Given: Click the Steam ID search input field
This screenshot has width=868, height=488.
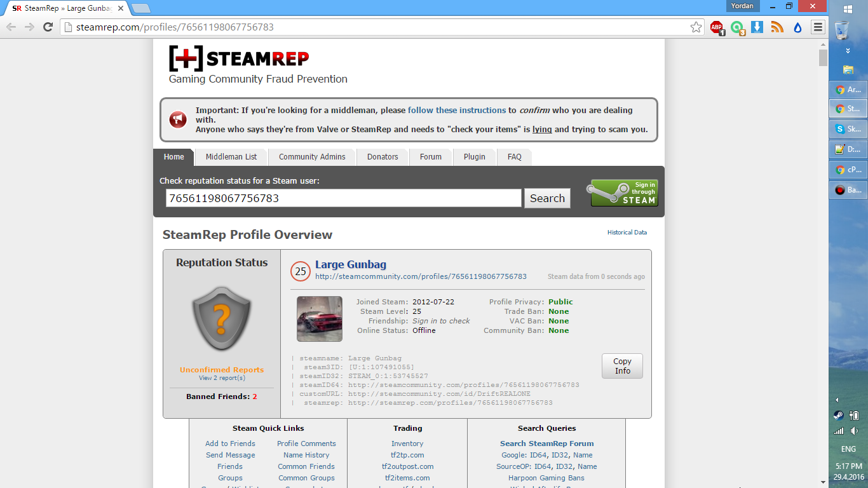Looking at the screenshot, I should pos(343,198).
